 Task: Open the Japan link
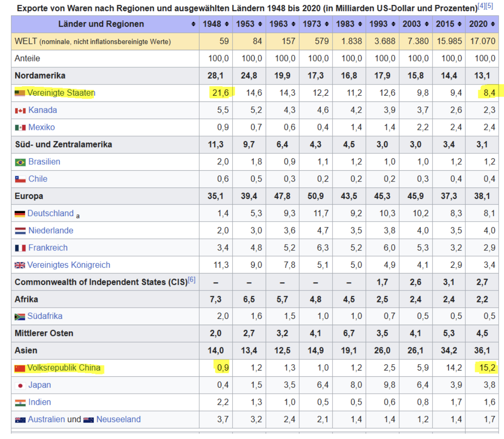(x=40, y=385)
